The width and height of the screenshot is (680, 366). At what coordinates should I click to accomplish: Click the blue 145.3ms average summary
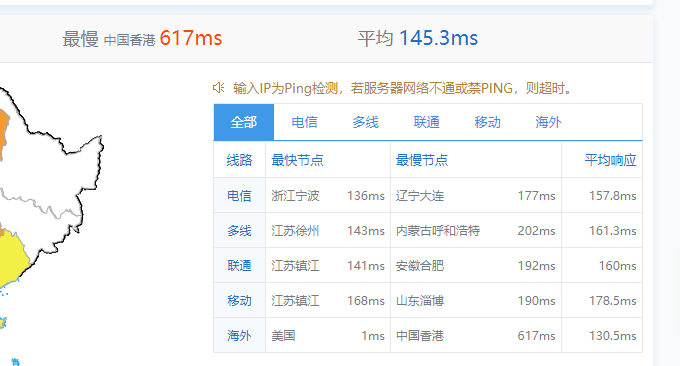point(438,38)
